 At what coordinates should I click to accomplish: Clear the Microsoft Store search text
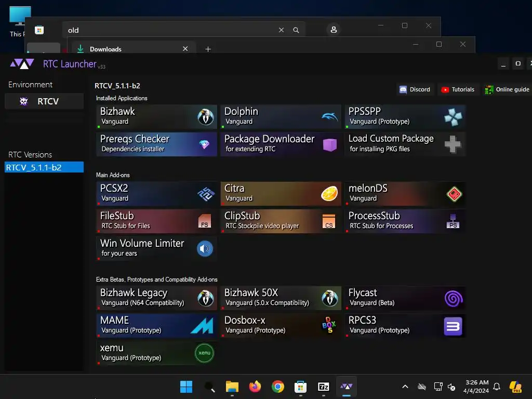[x=281, y=30]
